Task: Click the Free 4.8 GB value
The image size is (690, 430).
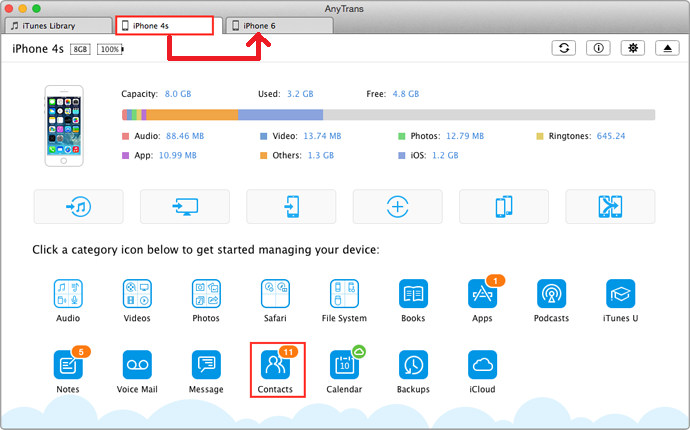Action: point(406,94)
